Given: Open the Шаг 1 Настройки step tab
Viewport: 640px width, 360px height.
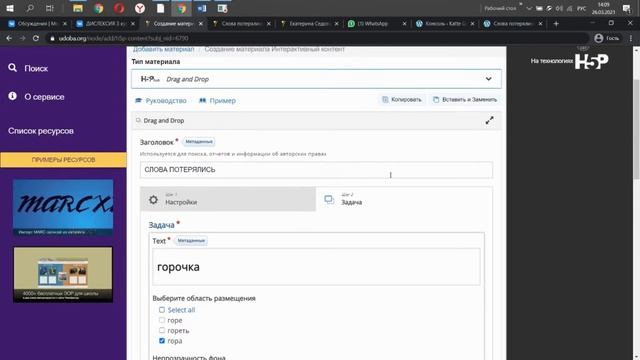Looking at the screenshot, I should pos(228,199).
